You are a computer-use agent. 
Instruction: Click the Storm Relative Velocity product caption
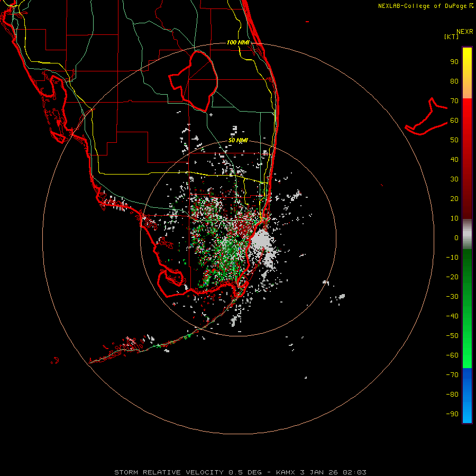click(240, 472)
